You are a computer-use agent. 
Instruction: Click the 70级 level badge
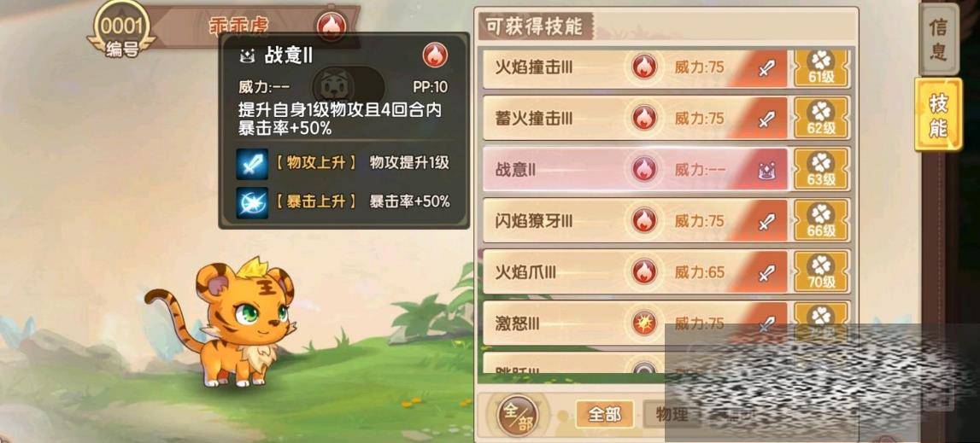[x=820, y=271]
